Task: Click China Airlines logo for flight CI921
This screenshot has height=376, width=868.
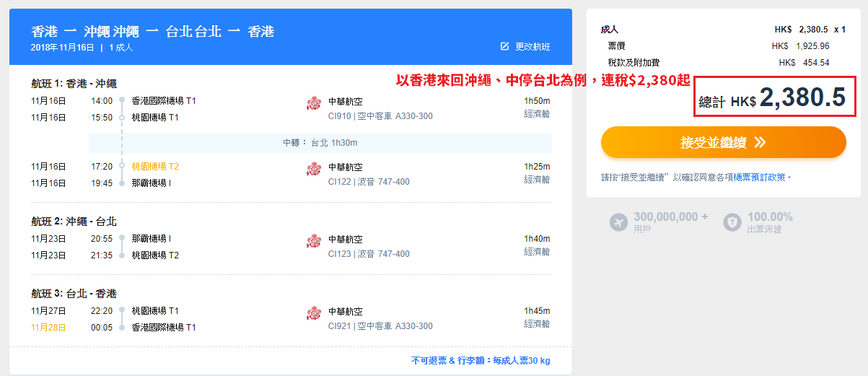Action: [313, 313]
